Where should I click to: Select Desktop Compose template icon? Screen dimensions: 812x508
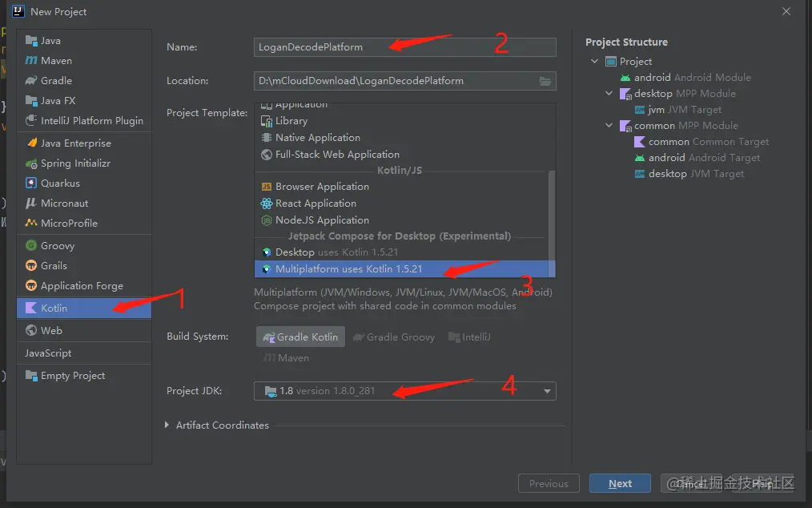pyautogui.click(x=267, y=252)
